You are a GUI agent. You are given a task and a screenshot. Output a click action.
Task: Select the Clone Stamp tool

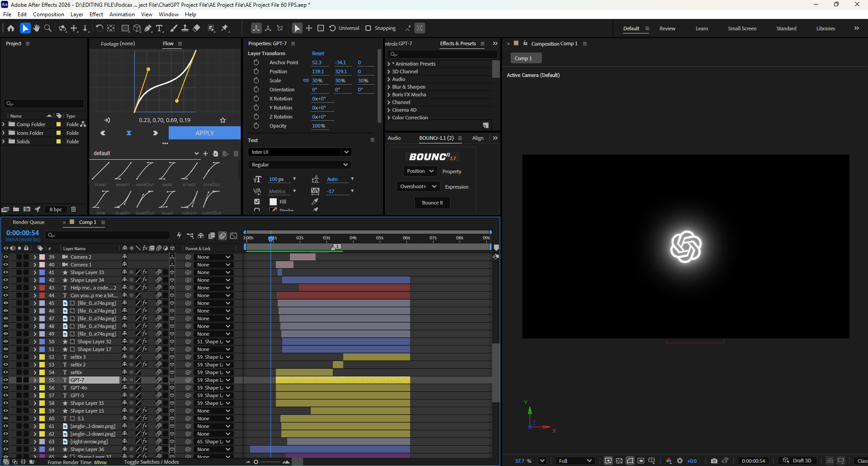click(x=185, y=28)
